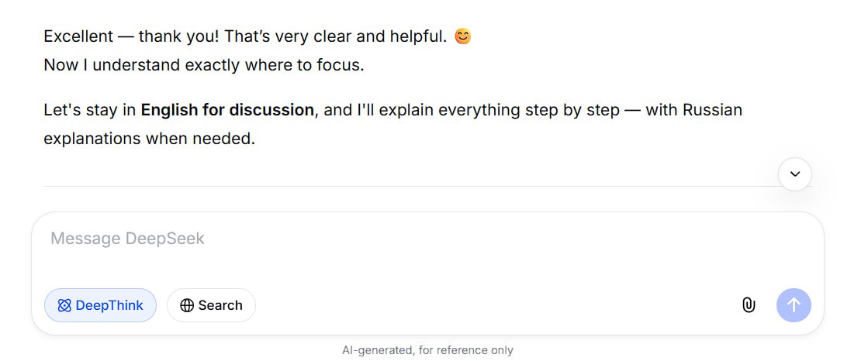Click the DeepThink atom icon
This screenshot has height=361, width=868.
[64, 305]
